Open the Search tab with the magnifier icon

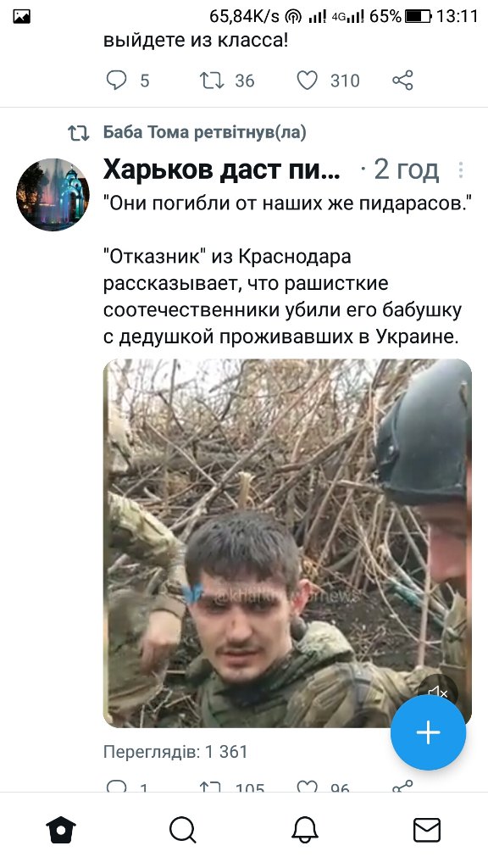tap(183, 830)
